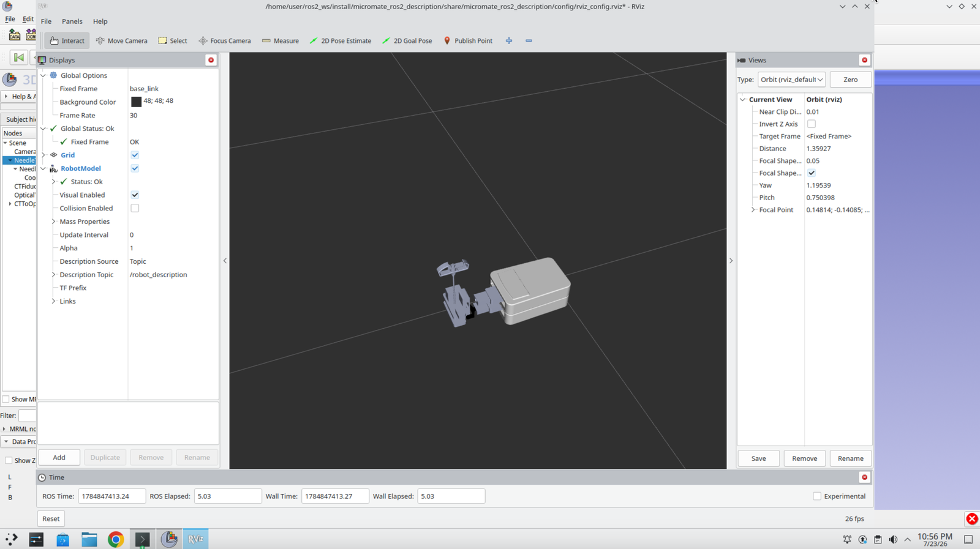Viewport: 980px width, 549px height.
Task: Select the 2D Pose Estimate tool
Action: click(341, 40)
